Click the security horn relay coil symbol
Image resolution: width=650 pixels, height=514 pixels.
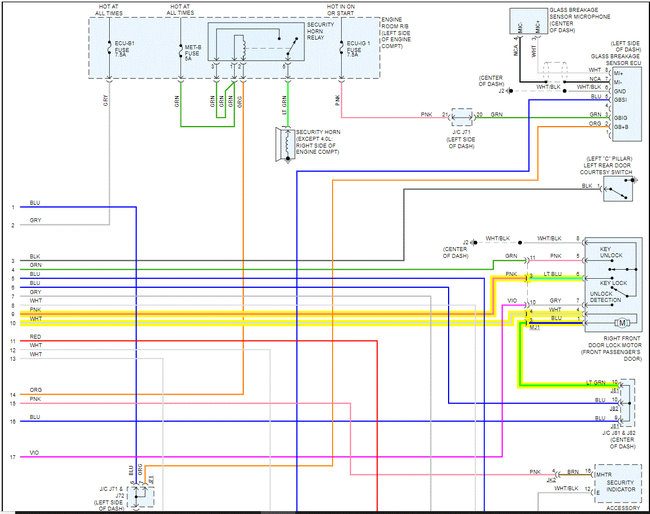[x=243, y=49]
